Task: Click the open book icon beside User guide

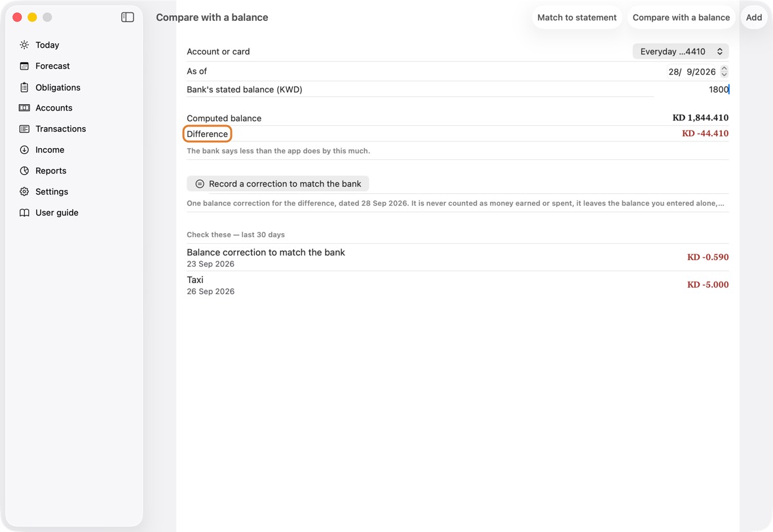Action: pyautogui.click(x=24, y=212)
